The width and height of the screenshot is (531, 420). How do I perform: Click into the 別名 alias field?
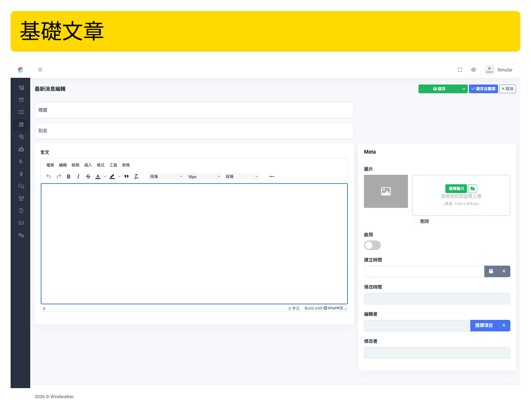(194, 131)
